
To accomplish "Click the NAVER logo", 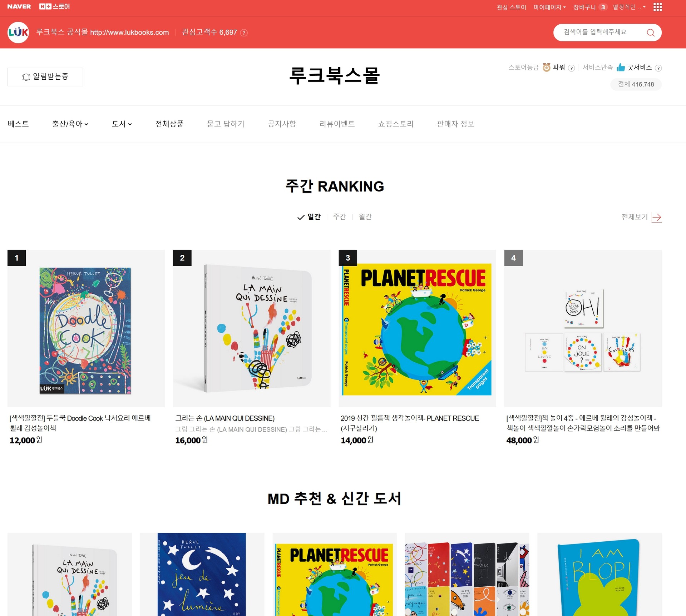I will coord(19,6).
